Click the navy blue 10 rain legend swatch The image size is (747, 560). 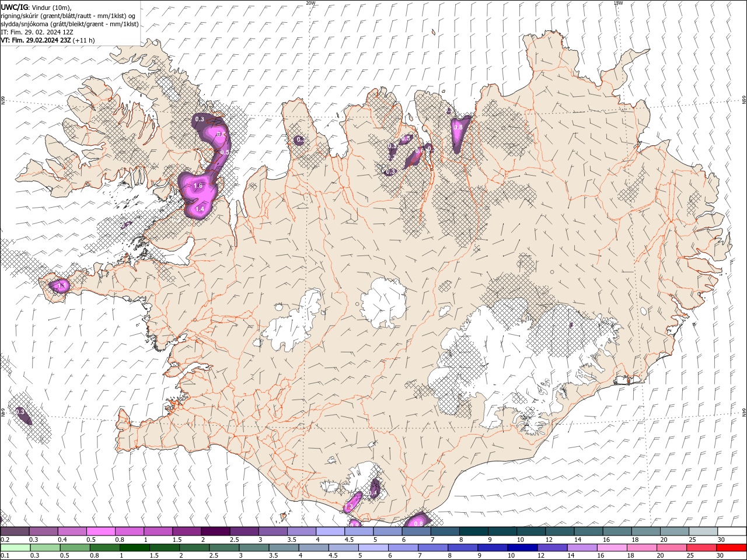click(522, 548)
